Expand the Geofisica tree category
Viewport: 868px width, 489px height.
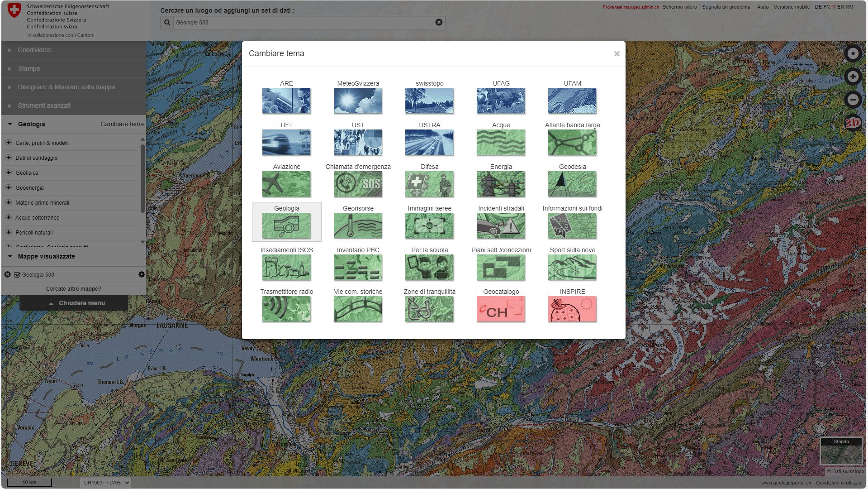[x=9, y=173]
